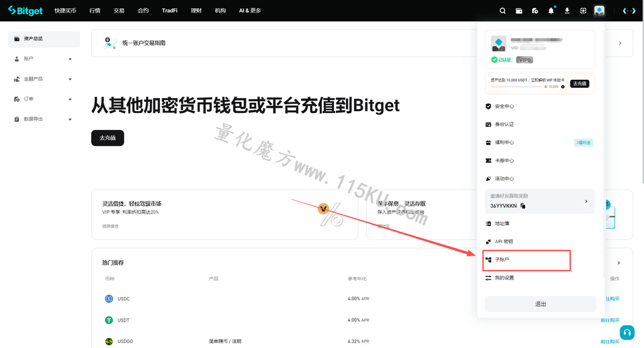Viewport: 644px width, 348px height.
Task: Select 资产总览 in the sidebar
Action: [x=44, y=39]
